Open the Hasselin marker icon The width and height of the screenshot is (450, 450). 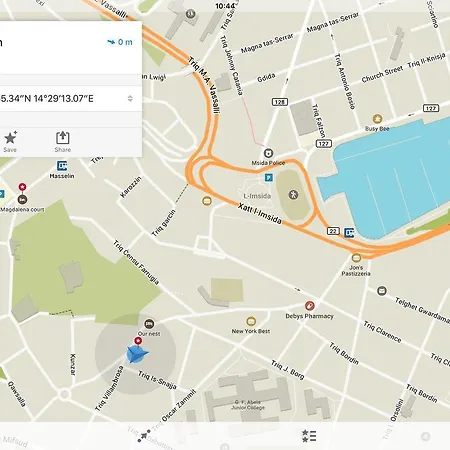[62, 166]
